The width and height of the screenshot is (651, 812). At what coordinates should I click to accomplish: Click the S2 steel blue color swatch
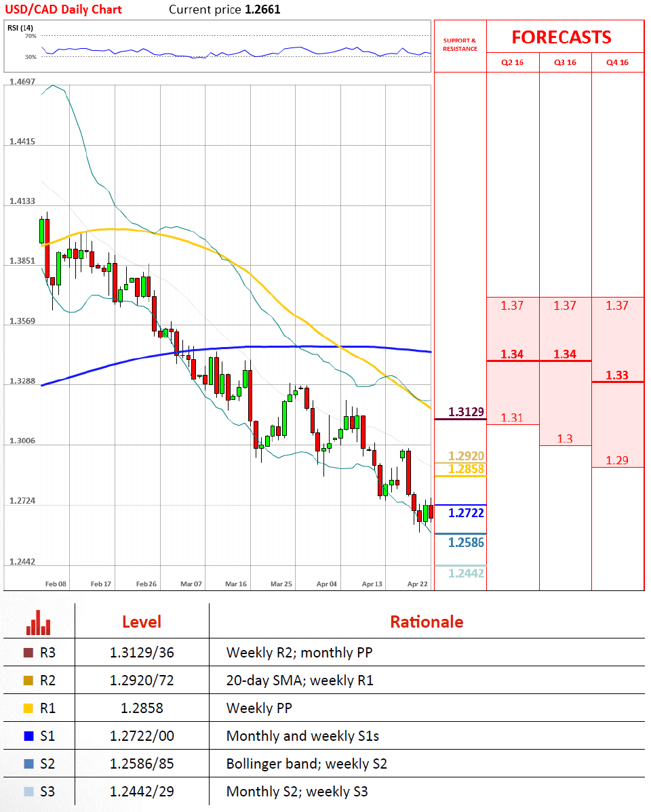[x=28, y=764]
